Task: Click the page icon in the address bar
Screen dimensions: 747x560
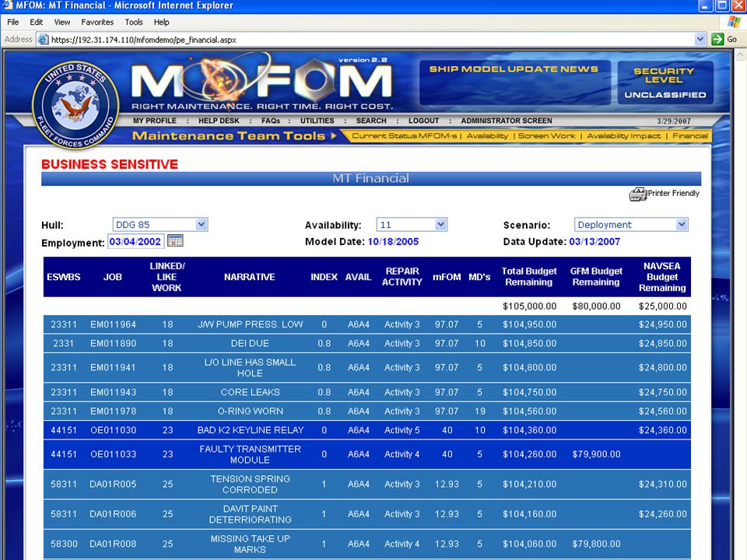Action: click(43, 40)
